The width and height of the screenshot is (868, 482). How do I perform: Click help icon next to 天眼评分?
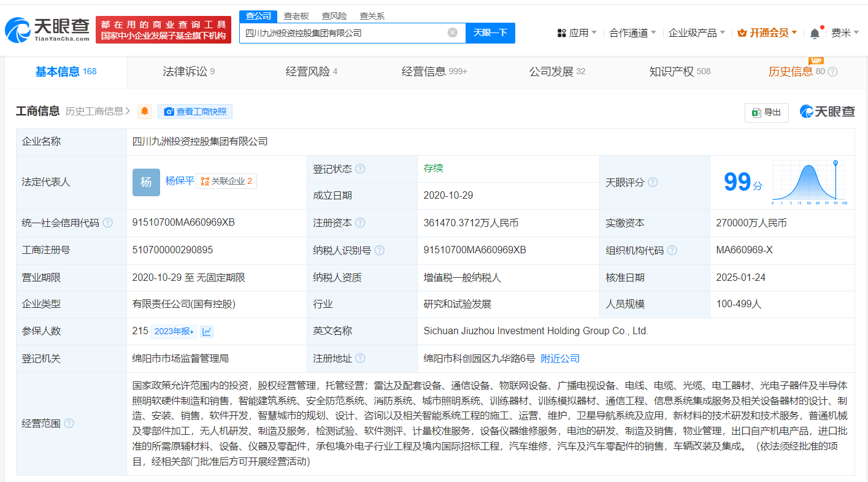pyautogui.click(x=653, y=182)
